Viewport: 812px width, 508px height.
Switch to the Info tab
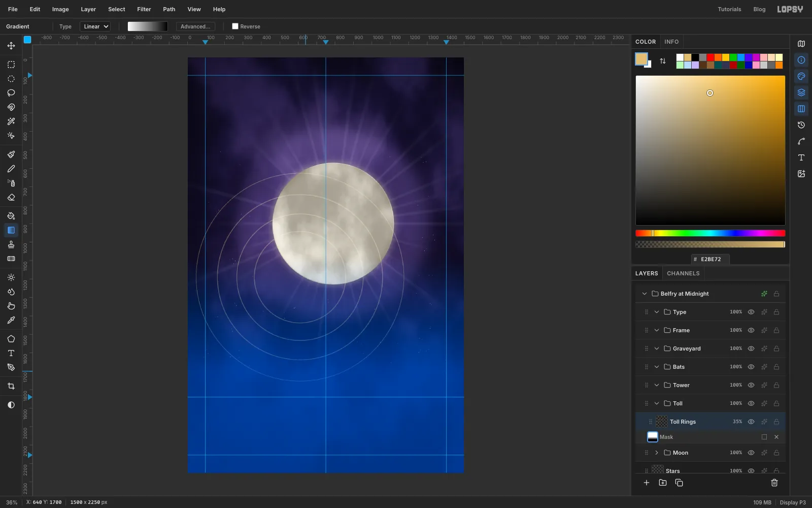(x=671, y=42)
